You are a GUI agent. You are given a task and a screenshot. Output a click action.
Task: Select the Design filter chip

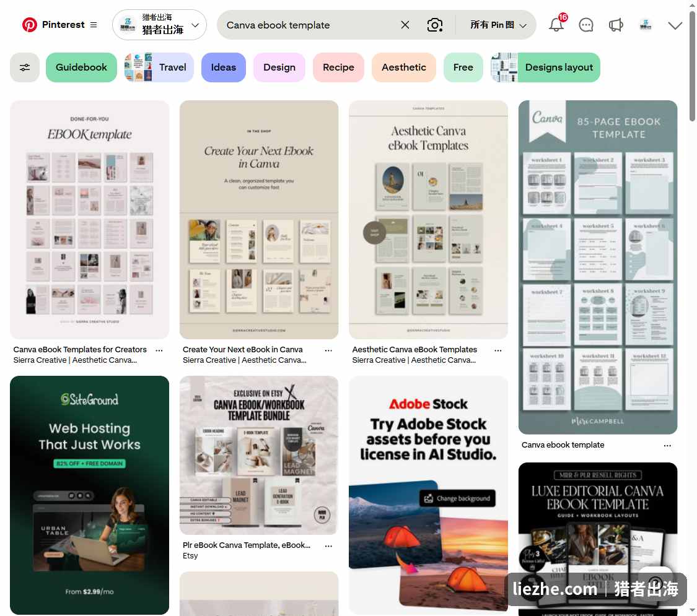click(x=279, y=67)
